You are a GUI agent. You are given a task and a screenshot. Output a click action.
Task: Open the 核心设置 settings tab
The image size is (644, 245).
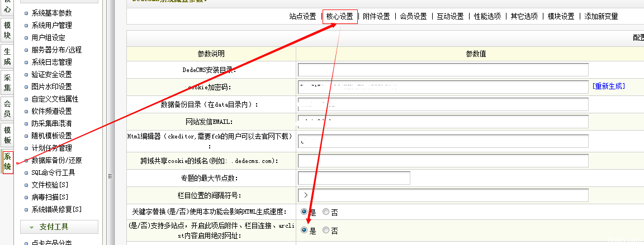tap(339, 17)
